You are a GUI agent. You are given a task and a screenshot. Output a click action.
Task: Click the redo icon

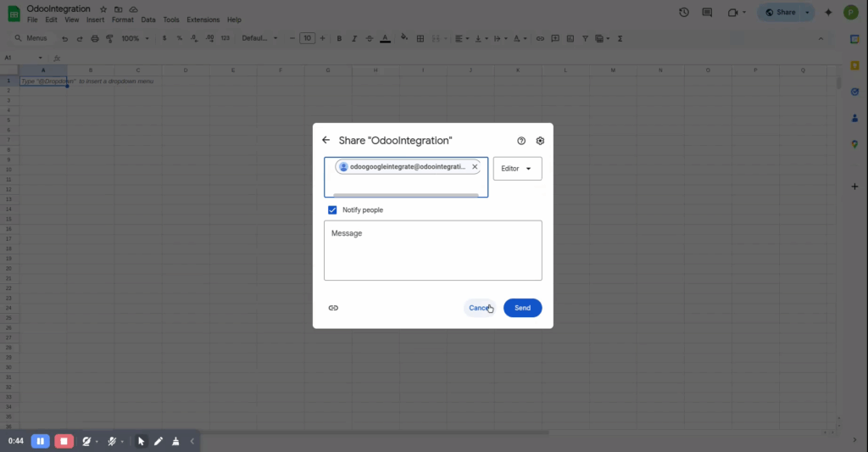point(79,39)
